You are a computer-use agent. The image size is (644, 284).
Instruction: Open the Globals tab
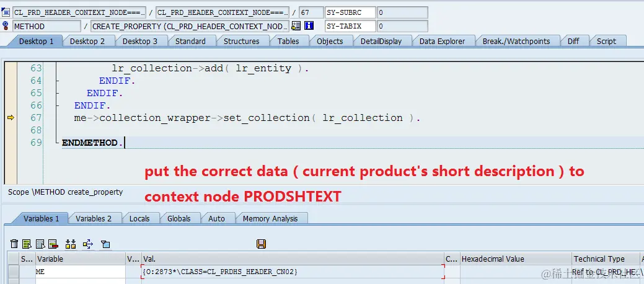click(x=179, y=218)
